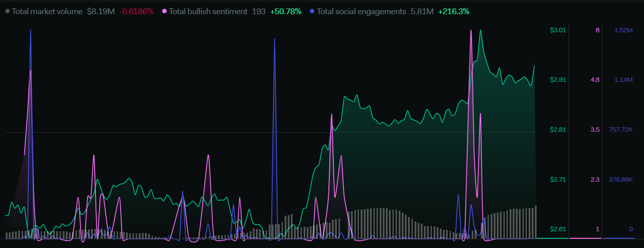The image size is (644, 248).
Task: Click the tall blue engagement spike mid-chart
Action: tap(274, 39)
